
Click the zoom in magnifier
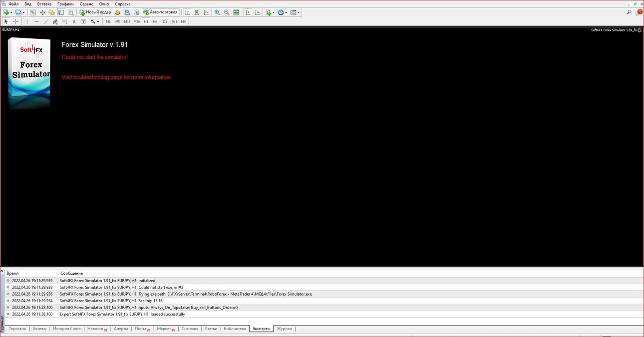217,12
